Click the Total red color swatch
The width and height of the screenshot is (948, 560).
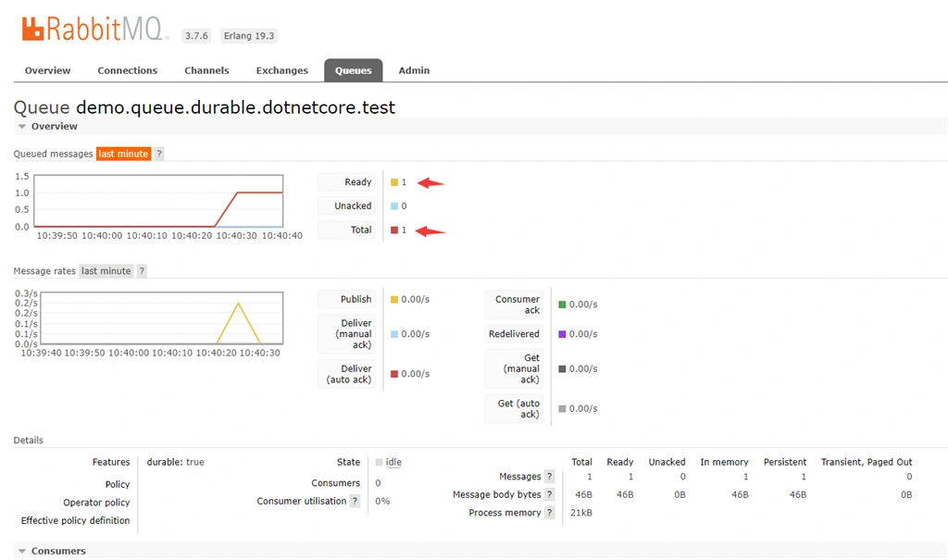[394, 230]
